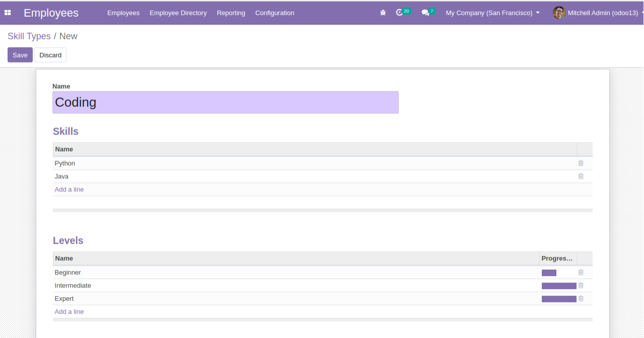
Task: Delete the Intermediate level row
Action: 581,286
